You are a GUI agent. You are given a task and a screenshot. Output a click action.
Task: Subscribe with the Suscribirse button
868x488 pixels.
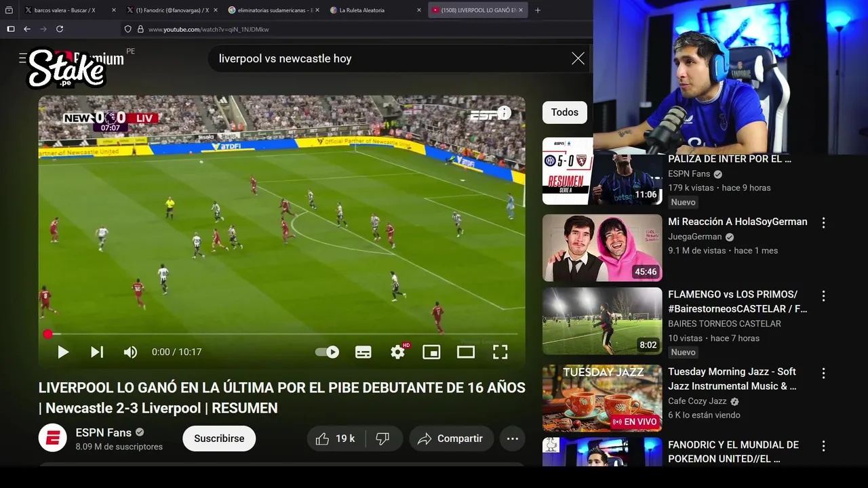coord(219,439)
